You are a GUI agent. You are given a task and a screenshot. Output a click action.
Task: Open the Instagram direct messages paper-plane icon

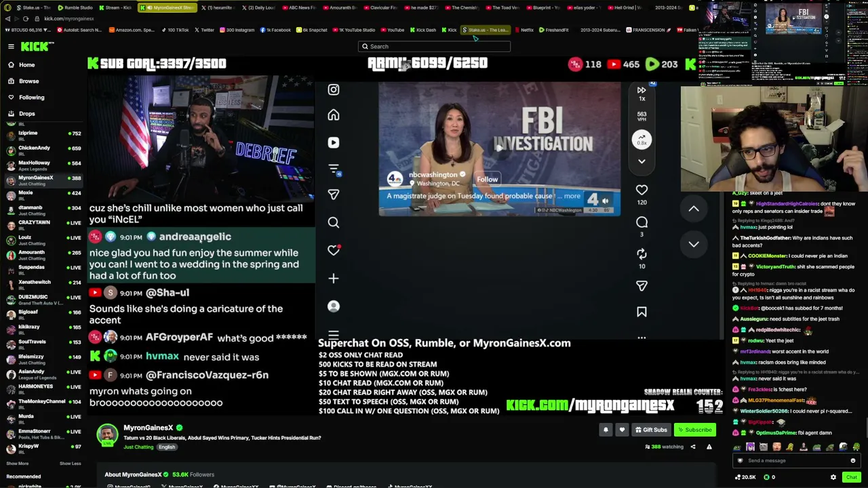pyautogui.click(x=333, y=195)
